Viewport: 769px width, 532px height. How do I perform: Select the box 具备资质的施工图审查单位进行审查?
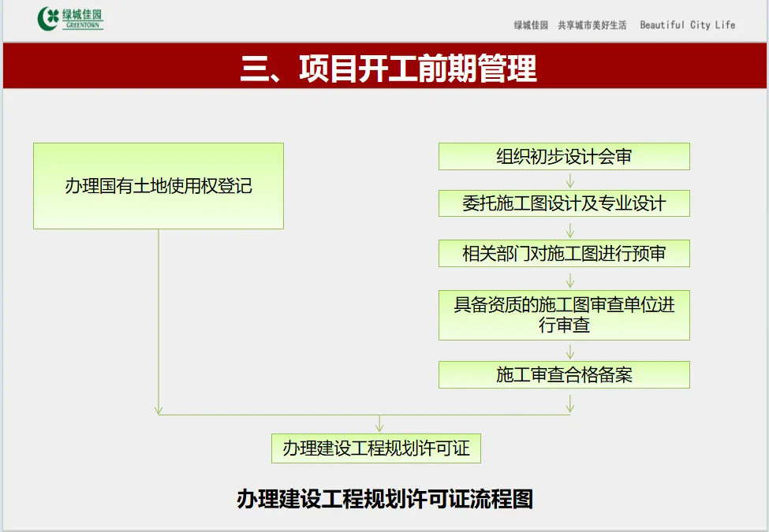pos(564,315)
